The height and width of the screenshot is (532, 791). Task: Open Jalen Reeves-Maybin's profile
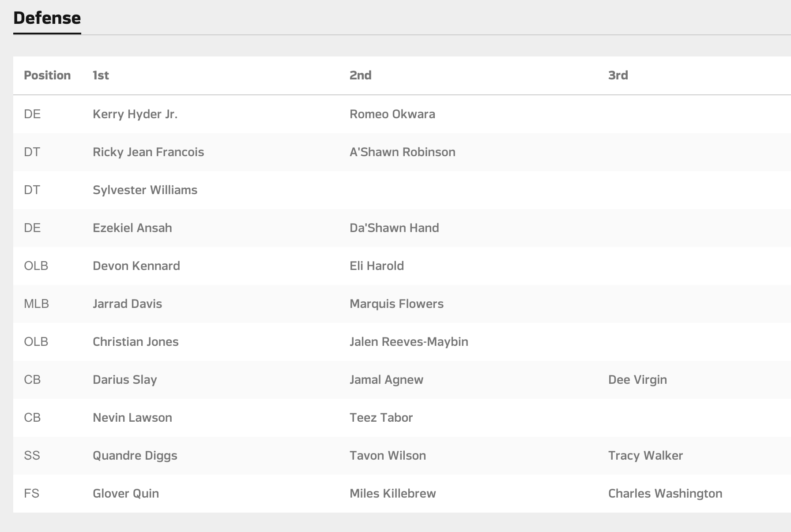click(408, 342)
